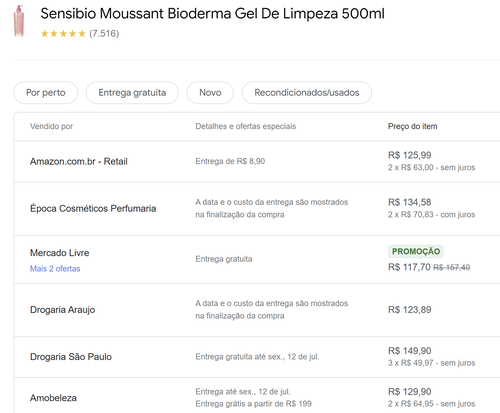Expand Mais 2 ofertas under Mercado Livre
This screenshot has height=413, width=500.
55,269
